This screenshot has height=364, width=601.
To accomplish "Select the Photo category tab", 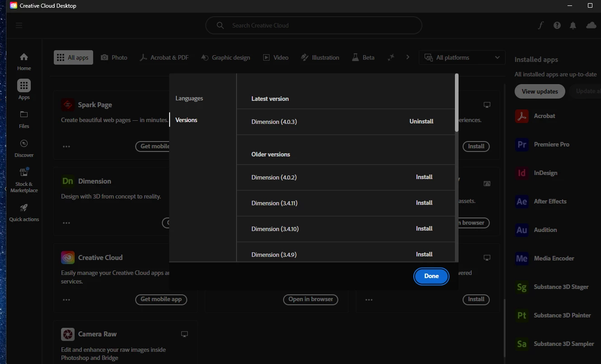I will pos(114,57).
